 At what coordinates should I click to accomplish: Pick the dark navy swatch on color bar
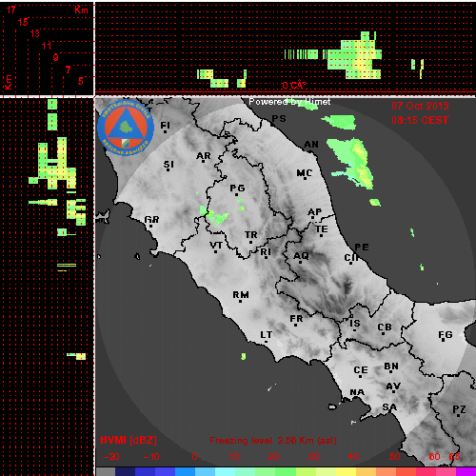(125, 472)
